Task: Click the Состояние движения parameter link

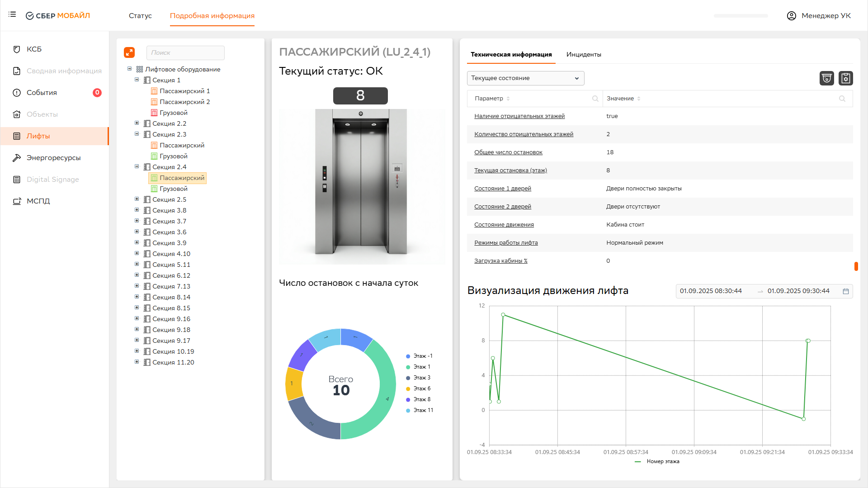Action: (x=504, y=225)
